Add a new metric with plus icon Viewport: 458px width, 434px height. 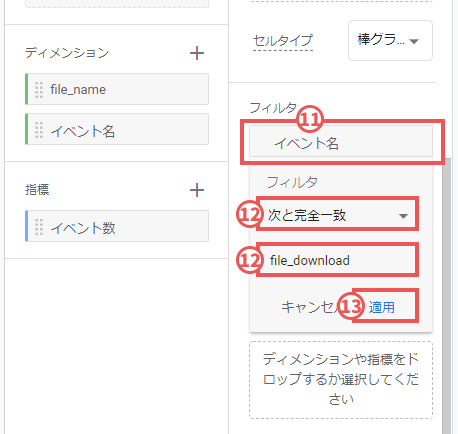[197, 190]
